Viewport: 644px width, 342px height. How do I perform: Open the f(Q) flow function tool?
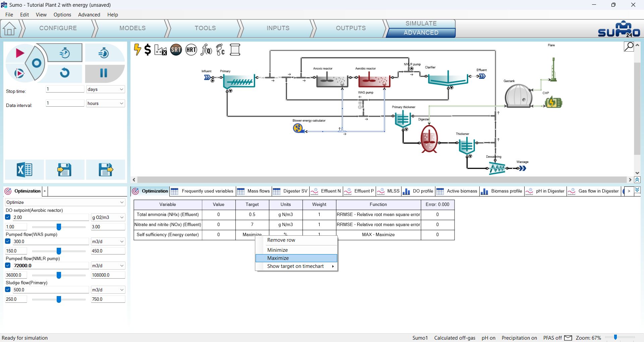point(206,50)
